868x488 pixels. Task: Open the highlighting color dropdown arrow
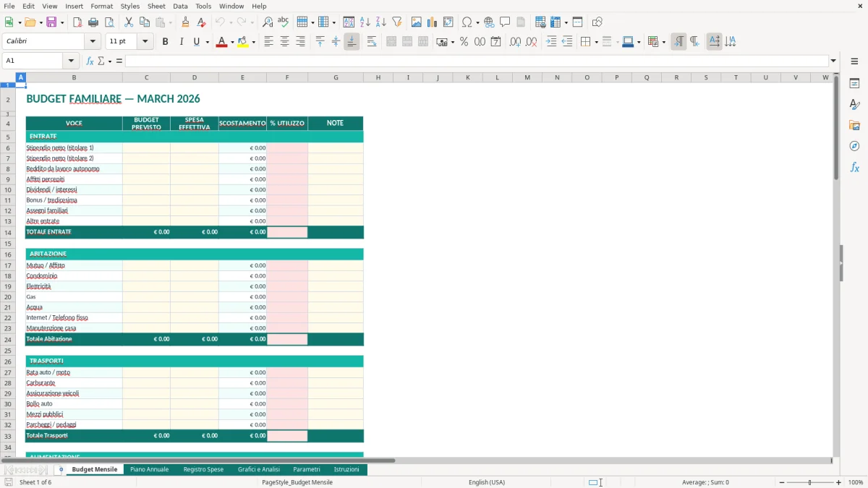pyautogui.click(x=253, y=42)
